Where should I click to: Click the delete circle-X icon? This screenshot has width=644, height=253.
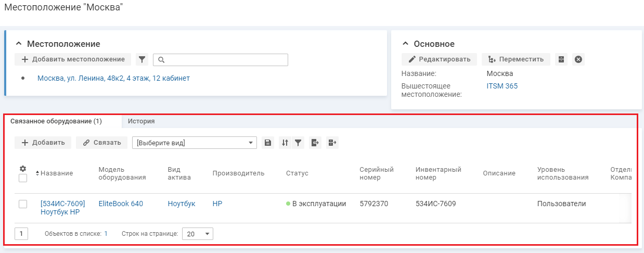(578, 59)
